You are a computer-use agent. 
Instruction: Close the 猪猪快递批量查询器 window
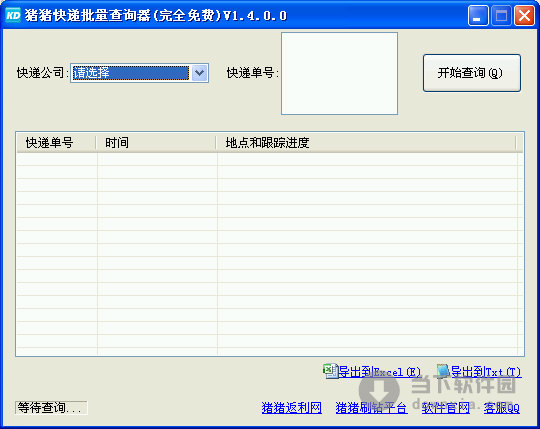click(524, 15)
